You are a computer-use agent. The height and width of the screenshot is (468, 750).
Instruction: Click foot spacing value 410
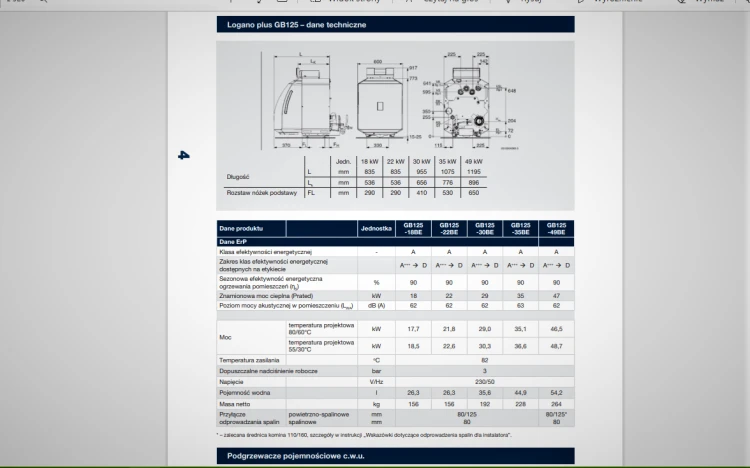pos(421,193)
